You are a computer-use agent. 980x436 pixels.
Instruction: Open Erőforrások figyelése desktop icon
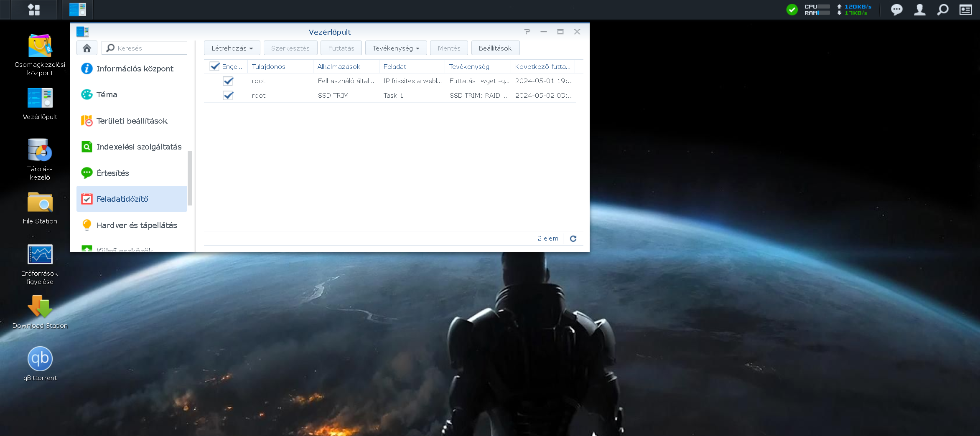pos(40,255)
